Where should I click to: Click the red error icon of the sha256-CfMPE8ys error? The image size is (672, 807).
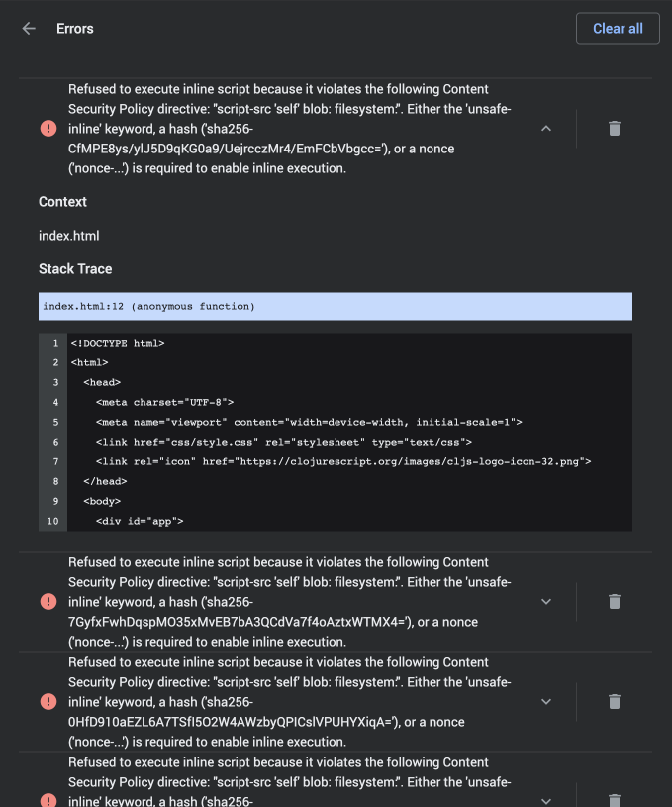click(x=48, y=129)
